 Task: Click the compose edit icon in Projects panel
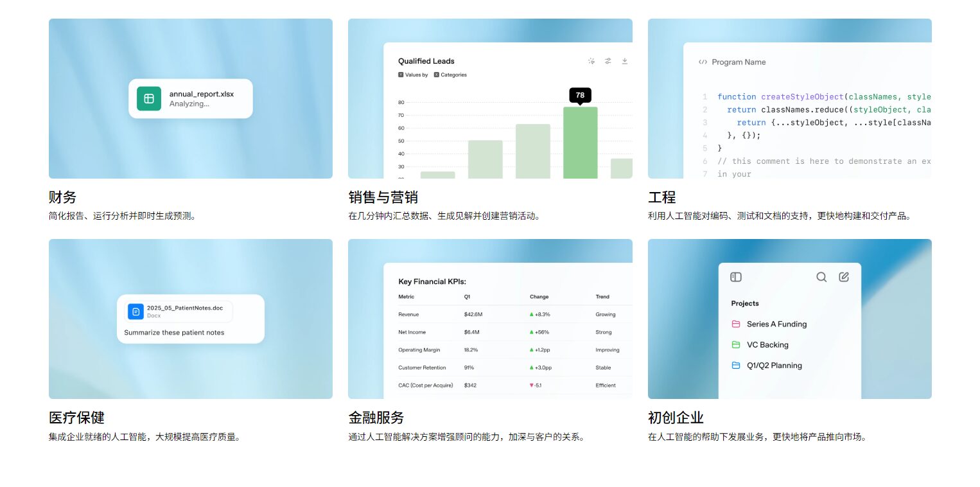click(x=844, y=277)
